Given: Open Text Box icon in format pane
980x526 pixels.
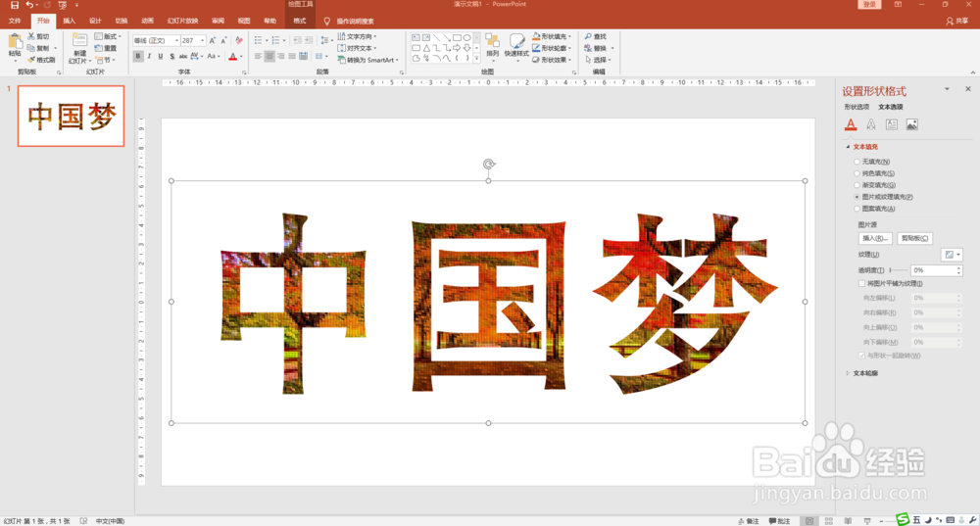Looking at the screenshot, I should [x=892, y=124].
